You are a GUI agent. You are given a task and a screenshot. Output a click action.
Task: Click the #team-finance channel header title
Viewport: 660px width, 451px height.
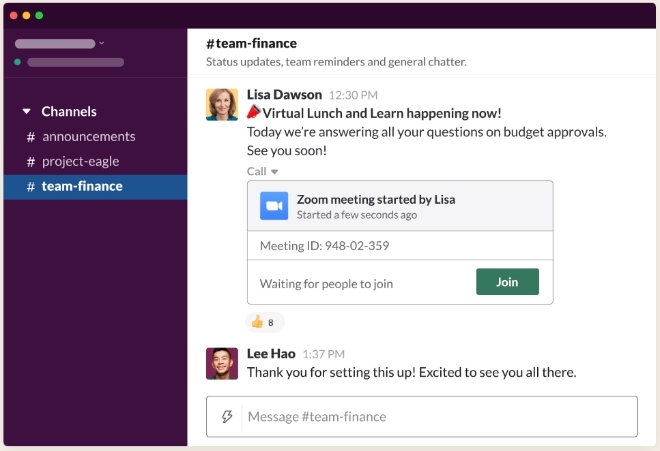pos(251,43)
